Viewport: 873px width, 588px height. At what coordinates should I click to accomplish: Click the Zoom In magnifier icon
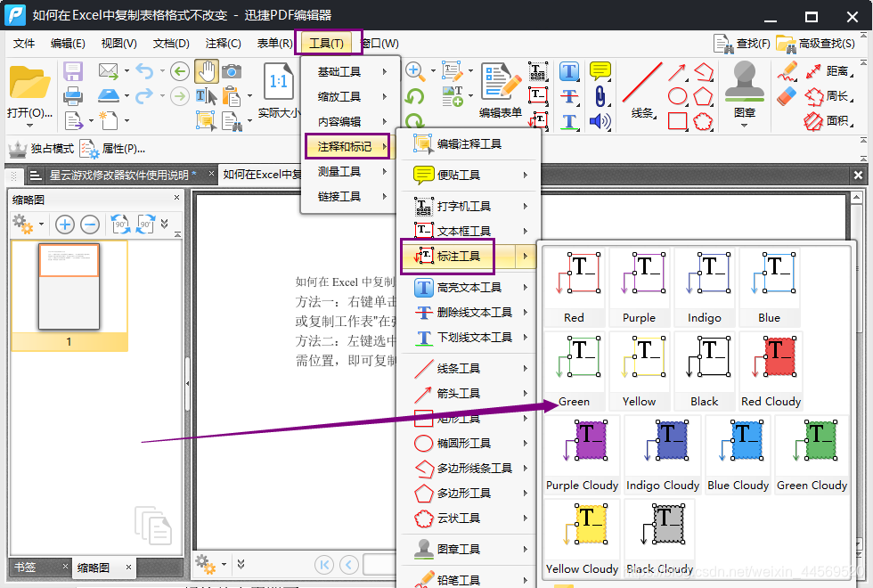pyautogui.click(x=413, y=70)
